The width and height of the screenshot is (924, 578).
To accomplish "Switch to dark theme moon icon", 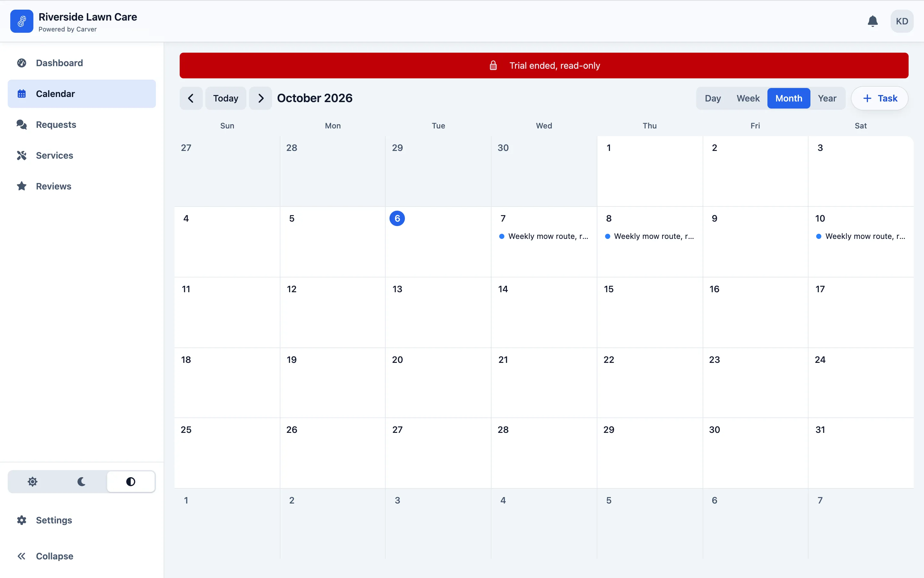I will pos(81,482).
